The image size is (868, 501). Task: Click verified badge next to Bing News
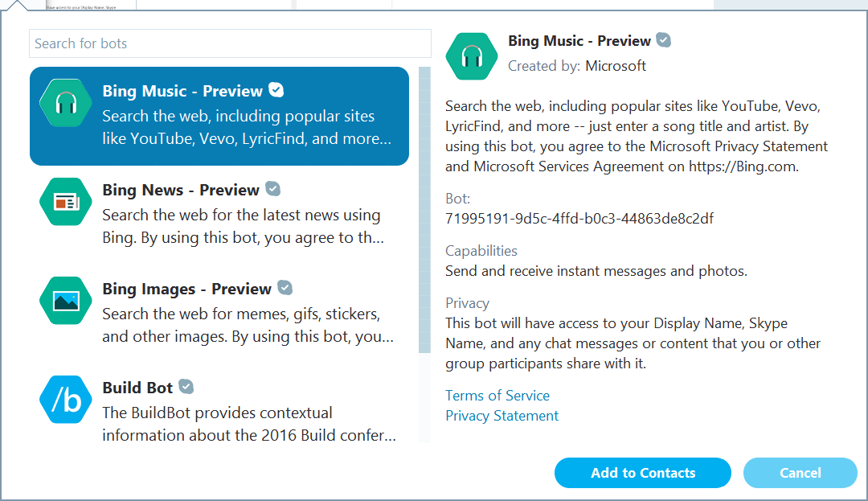(x=273, y=189)
